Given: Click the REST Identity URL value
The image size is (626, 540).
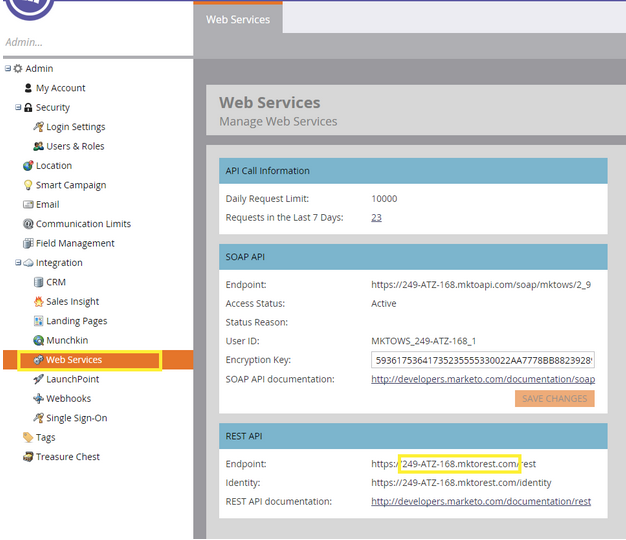Looking at the screenshot, I should pos(461,483).
